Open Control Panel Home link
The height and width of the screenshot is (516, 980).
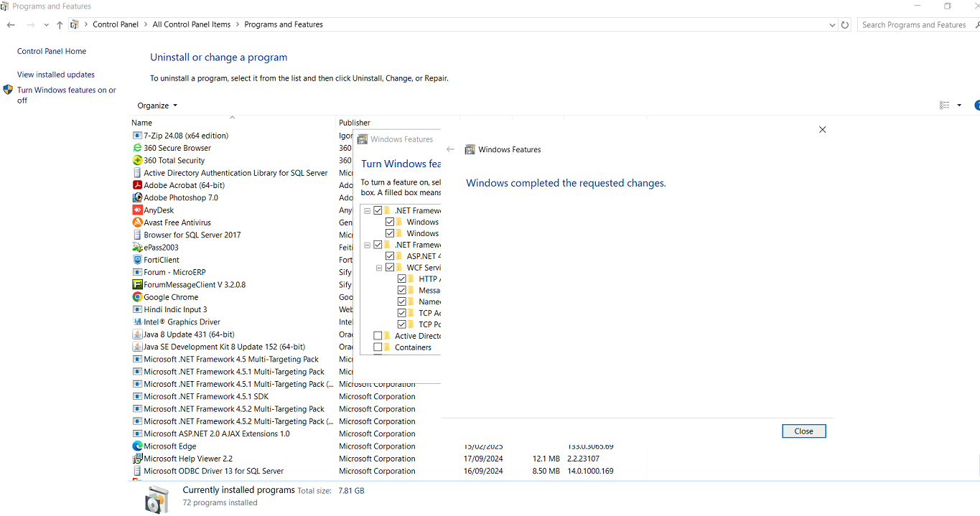52,52
